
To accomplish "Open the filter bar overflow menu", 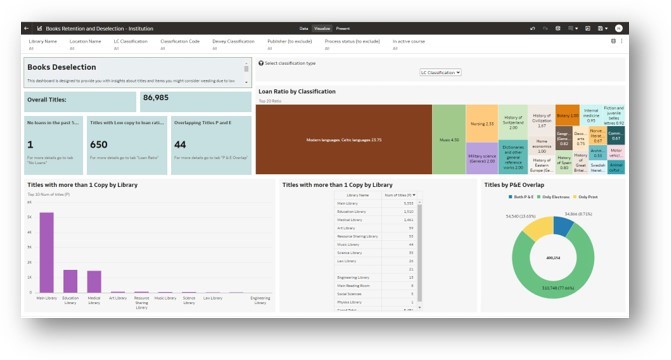I will point(621,41).
